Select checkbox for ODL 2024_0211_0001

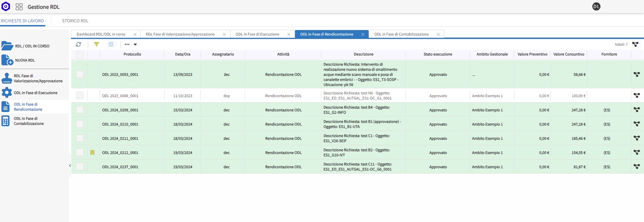point(80,138)
